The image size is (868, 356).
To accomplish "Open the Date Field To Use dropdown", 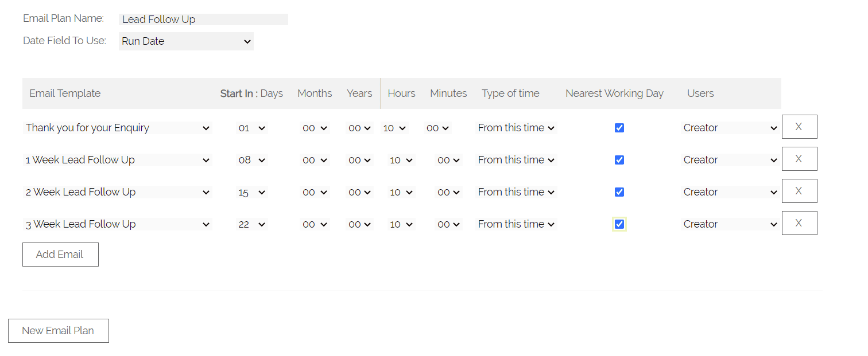I will point(186,41).
